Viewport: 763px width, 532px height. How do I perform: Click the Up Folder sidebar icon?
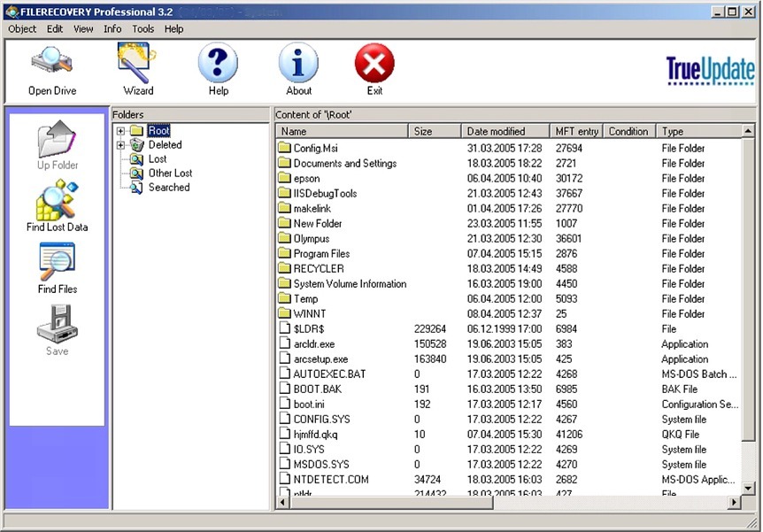point(57,139)
